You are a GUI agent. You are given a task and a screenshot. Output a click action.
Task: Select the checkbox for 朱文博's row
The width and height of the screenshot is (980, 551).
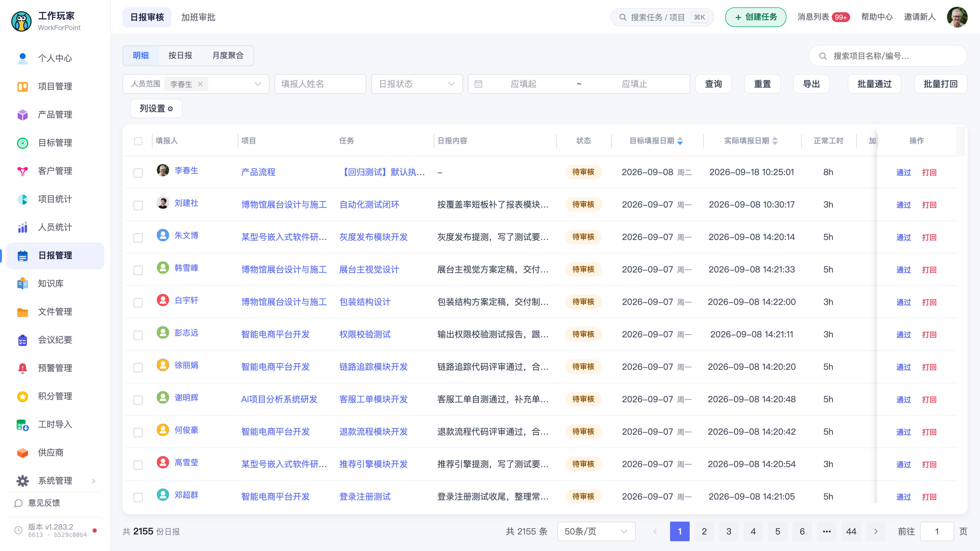pos(138,238)
